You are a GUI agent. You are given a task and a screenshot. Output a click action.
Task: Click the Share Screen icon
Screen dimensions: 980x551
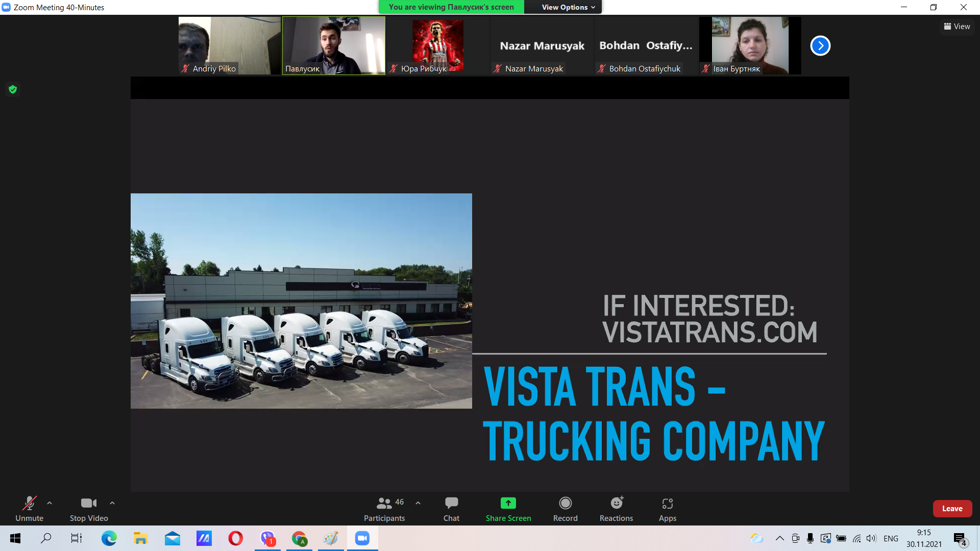pyautogui.click(x=508, y=504)
